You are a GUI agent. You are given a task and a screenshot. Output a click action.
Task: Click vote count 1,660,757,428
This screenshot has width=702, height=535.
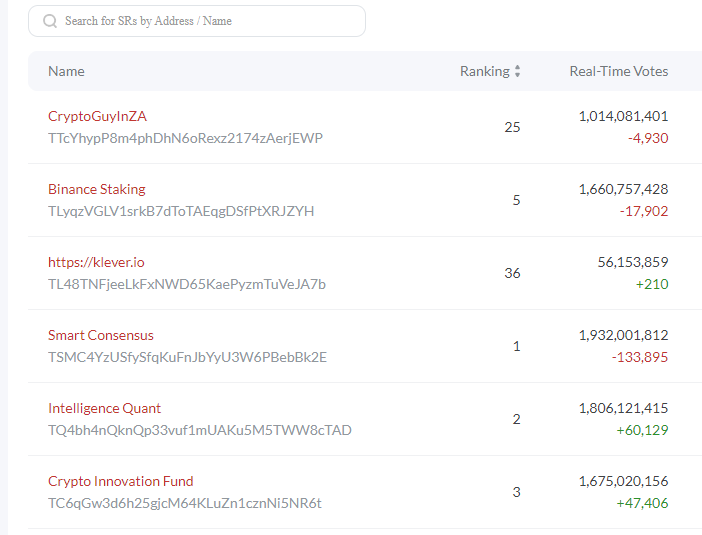[623, 189]
